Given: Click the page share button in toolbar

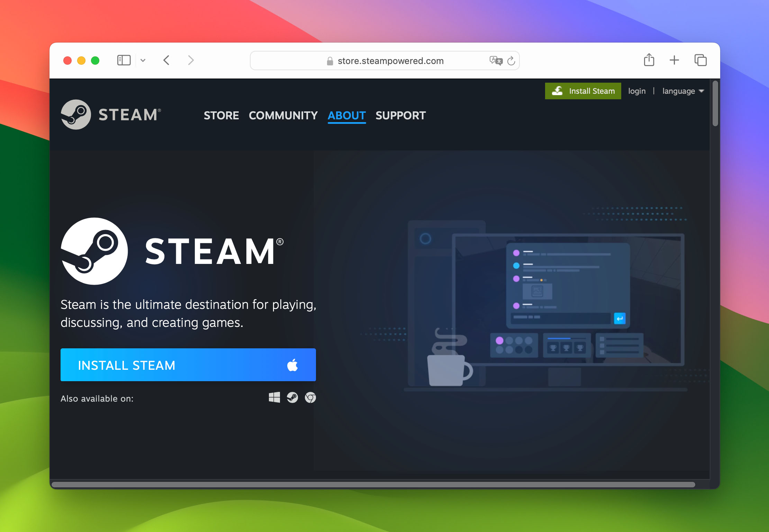Looking at the screenshot, I should (x=649, y=61).
